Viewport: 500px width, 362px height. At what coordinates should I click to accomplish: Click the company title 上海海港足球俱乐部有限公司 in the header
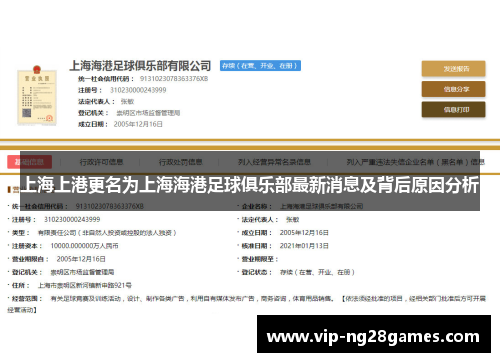[x=140, y=66]
